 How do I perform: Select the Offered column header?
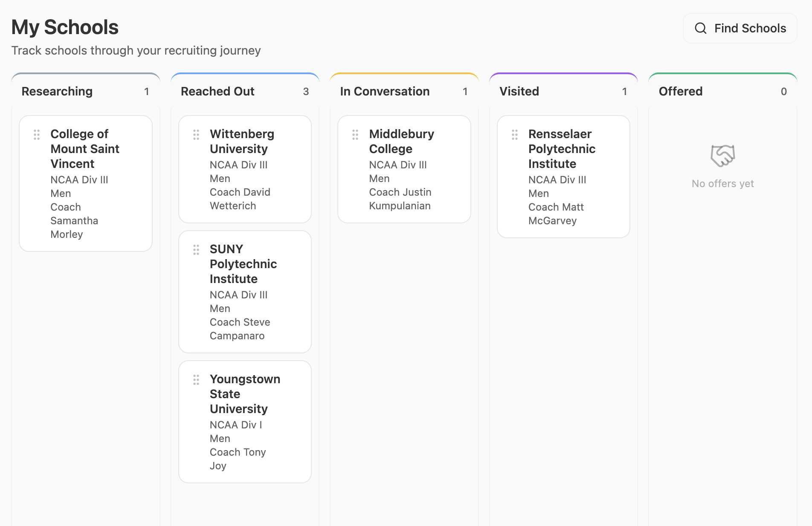[681, 91]
